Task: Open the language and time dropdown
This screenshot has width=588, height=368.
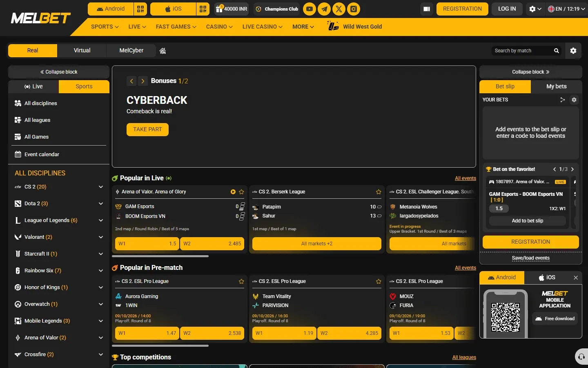Action: (566, 9)
